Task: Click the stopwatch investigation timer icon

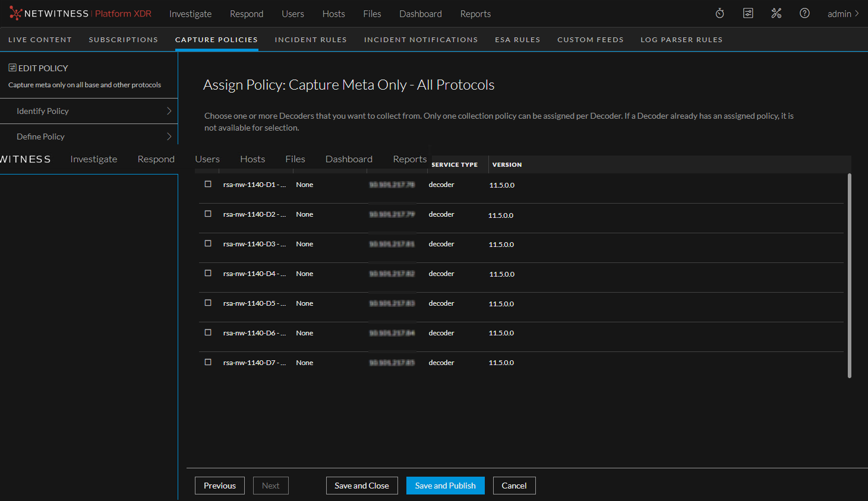Action: coord(719,13)
